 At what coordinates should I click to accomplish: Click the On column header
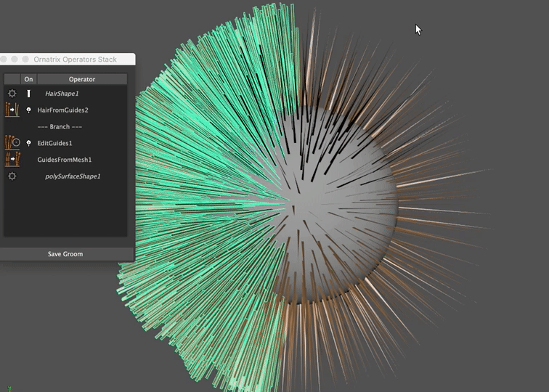[x=29, y=79]
